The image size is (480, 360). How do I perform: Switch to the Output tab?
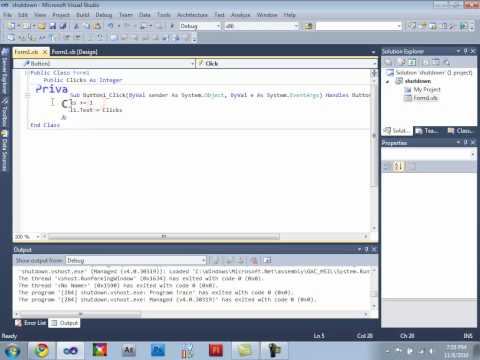[x=65, y=323]
